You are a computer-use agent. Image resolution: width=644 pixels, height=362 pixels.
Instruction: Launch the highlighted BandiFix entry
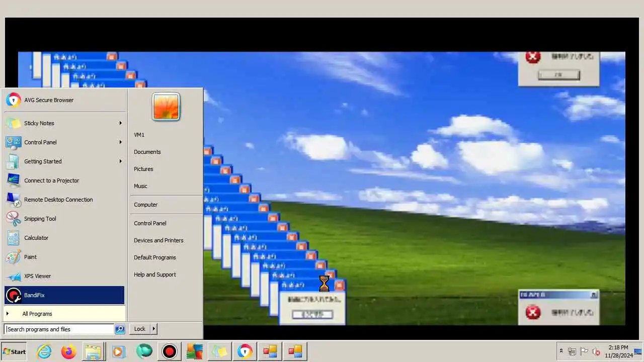(x=64, y=295)
